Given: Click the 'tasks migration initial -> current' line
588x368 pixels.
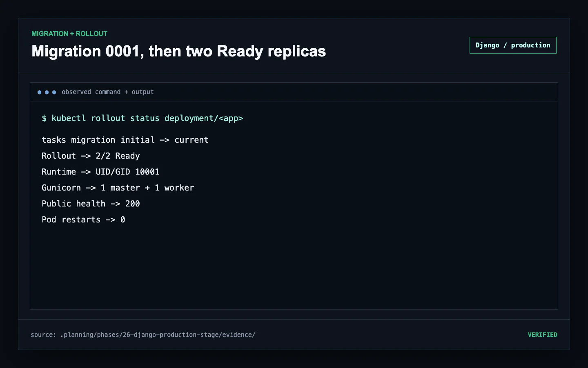Looking at the screenshot, I should click(125, 140).
